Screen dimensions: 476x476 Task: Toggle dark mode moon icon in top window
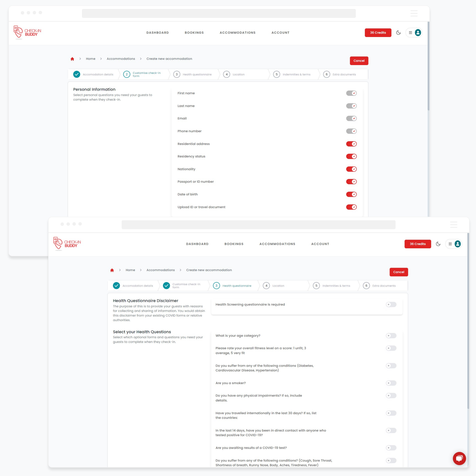point(398,33)
